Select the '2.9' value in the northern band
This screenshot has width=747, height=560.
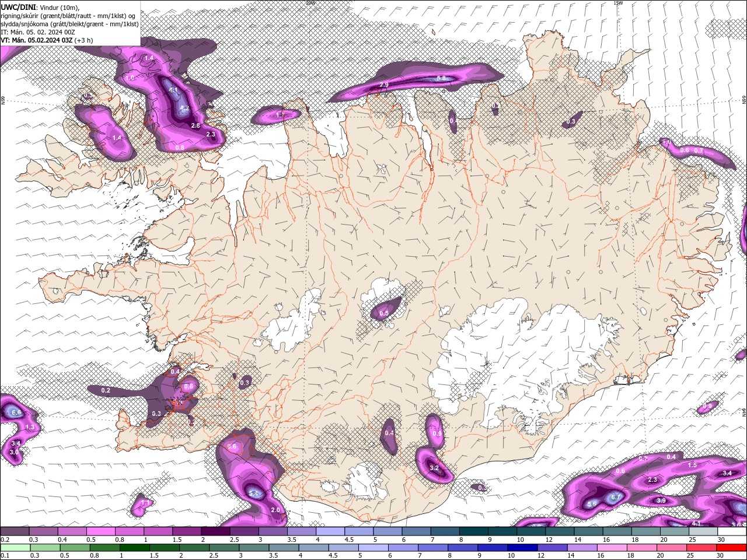click(x=384, y=85)
